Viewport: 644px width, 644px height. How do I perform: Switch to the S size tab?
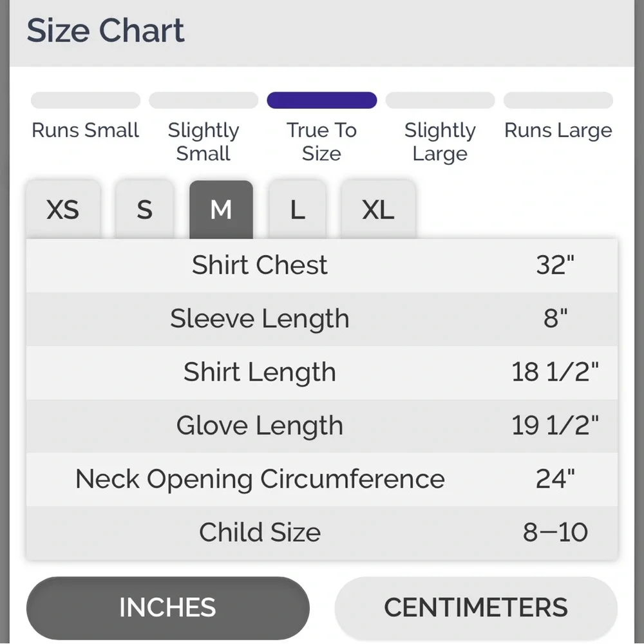[x=144, y=210]
